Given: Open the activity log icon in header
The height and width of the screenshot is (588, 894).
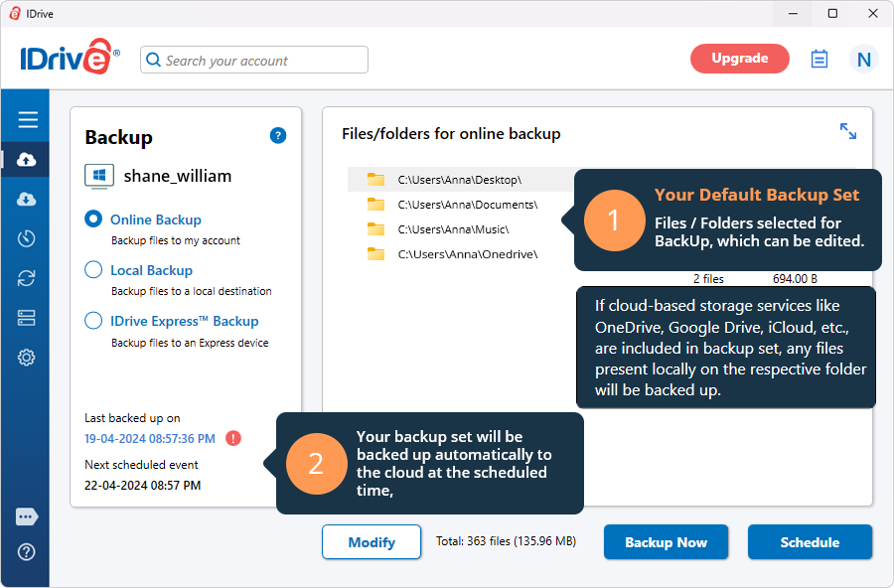Looking at the screenshot, I should click(x=819, y=59).
